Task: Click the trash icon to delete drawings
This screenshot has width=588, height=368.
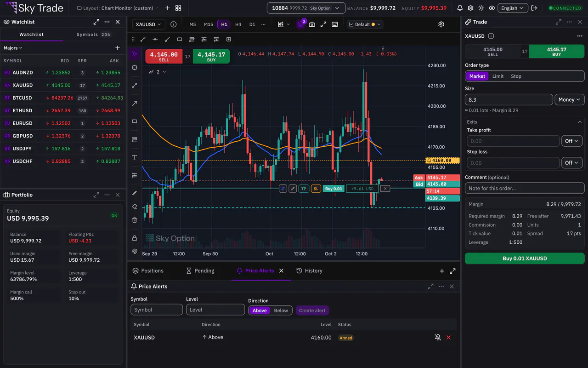Action: 135,220
